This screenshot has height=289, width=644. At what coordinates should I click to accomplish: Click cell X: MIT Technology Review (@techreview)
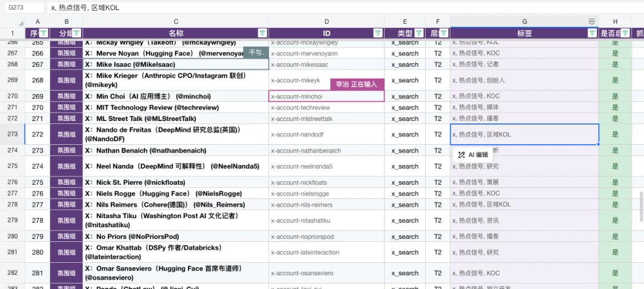[176, 107]
